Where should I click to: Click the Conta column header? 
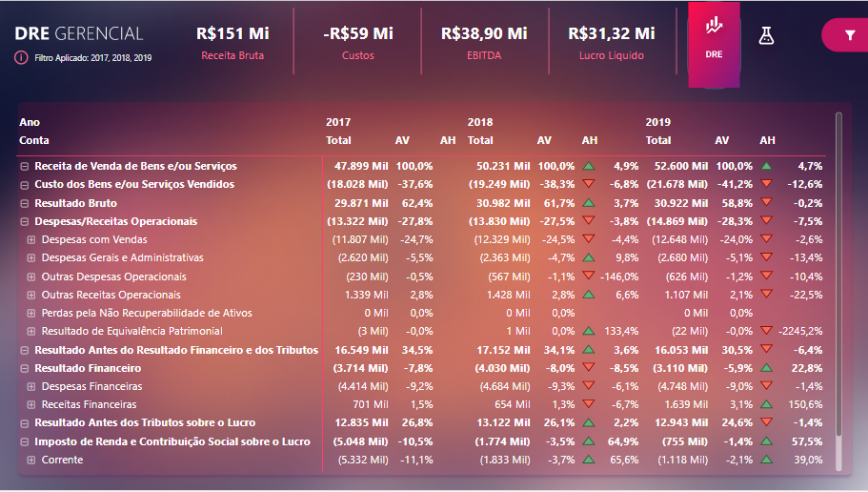[34, 140]
